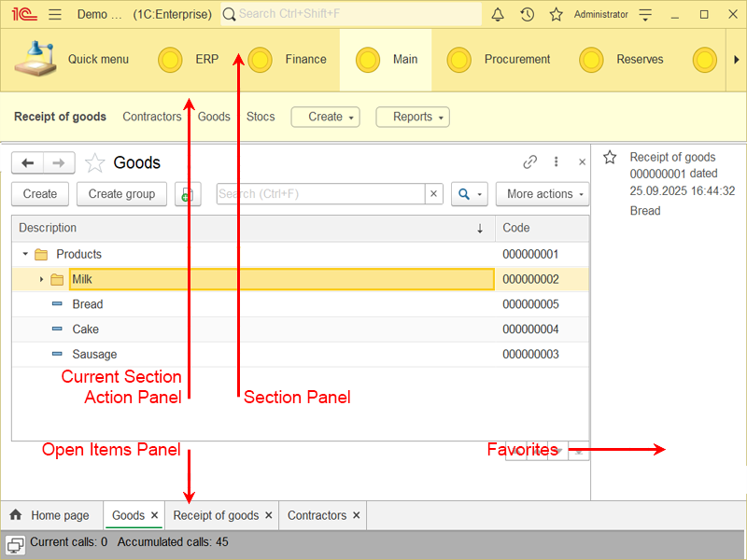This screenshot has height=560, width=747.
Task: Collapse the Products folder
Action: (x=25, y=254)
